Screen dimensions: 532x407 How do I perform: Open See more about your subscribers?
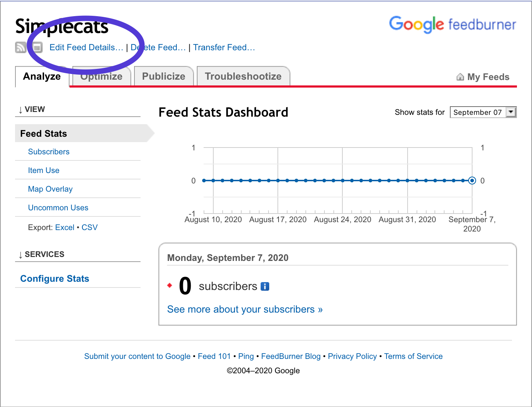(x=245, y=309)
